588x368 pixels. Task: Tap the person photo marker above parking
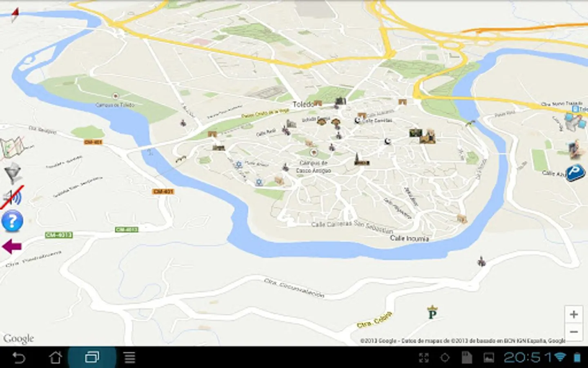[x=577, y=149]
